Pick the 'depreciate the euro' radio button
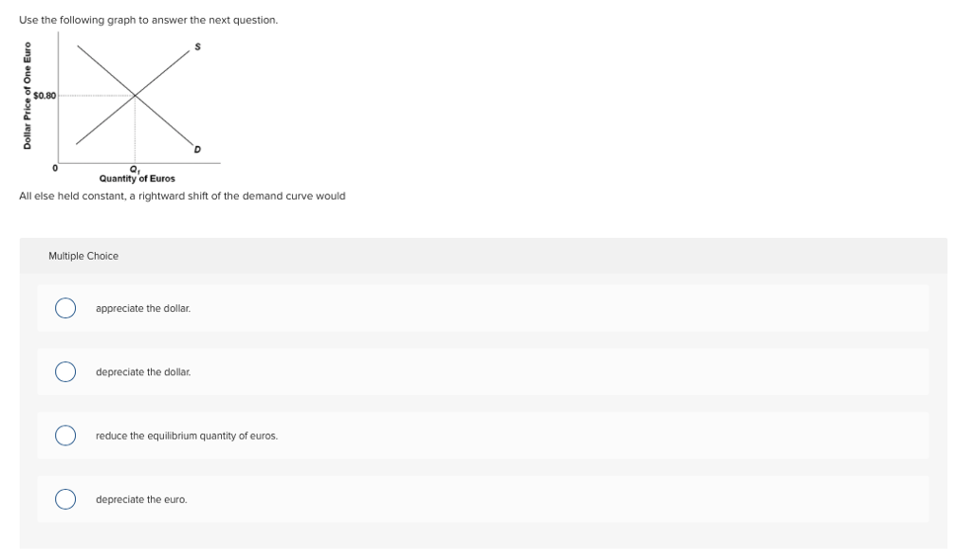Screen dimensions: 971x560 65,499
